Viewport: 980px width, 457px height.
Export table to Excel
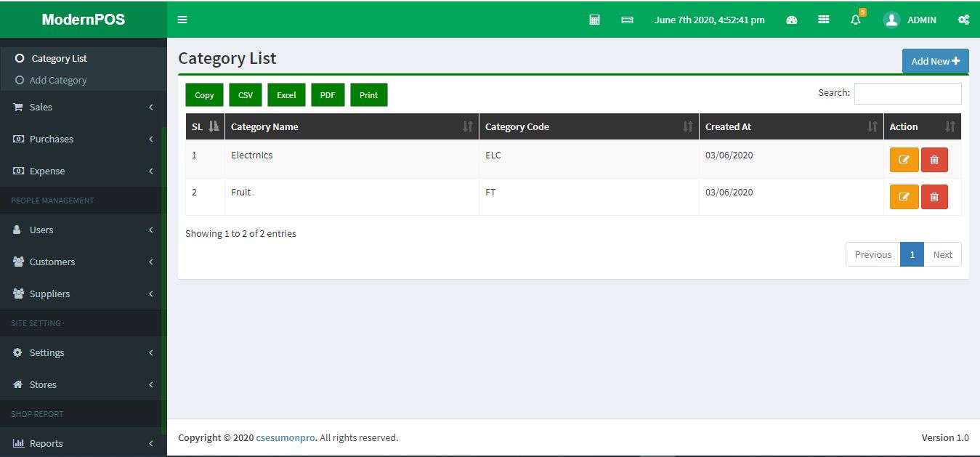pyautogui.click(x=286, y=94)
